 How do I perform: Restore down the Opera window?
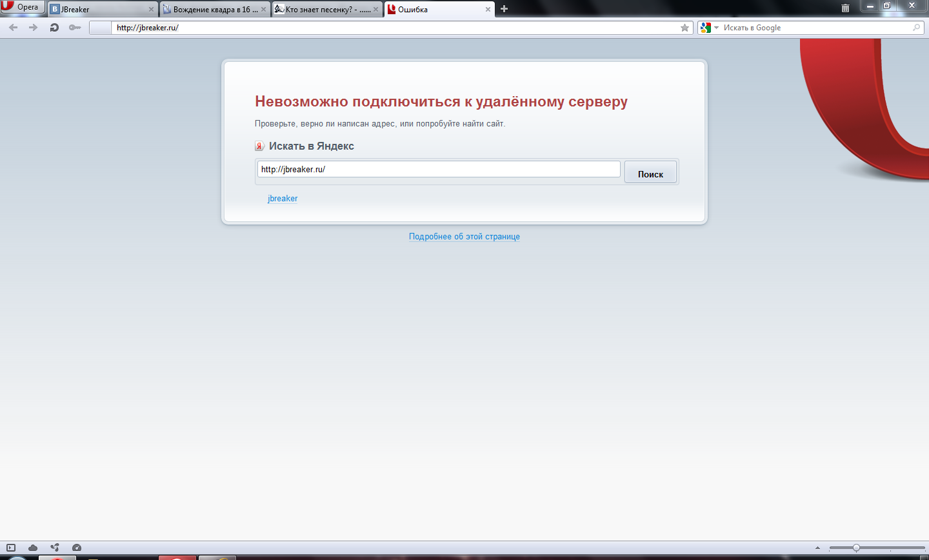click(x=887, y=6)
